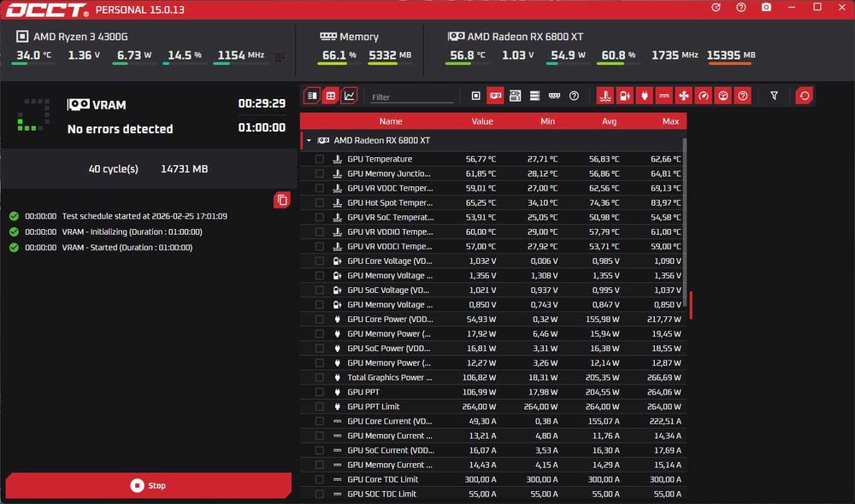
Task: Toggle fan sensors filter
Action: pyautogui.click(x=683, y=96)
